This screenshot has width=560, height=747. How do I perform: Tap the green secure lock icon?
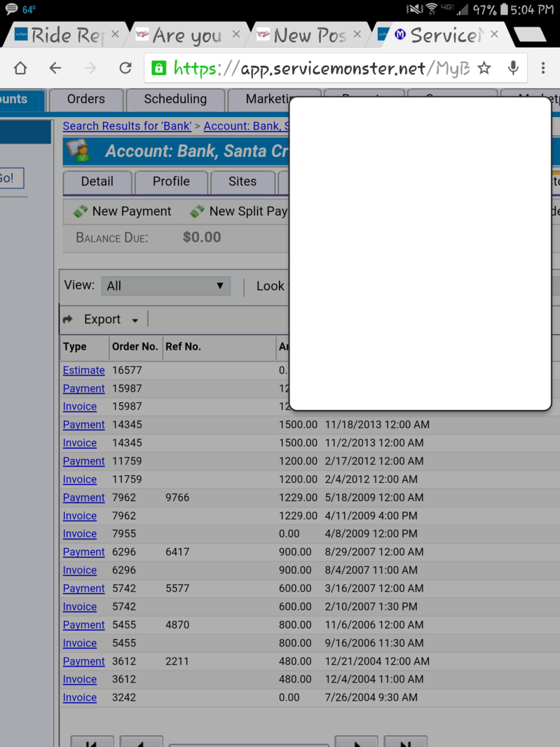pos(158,68)
